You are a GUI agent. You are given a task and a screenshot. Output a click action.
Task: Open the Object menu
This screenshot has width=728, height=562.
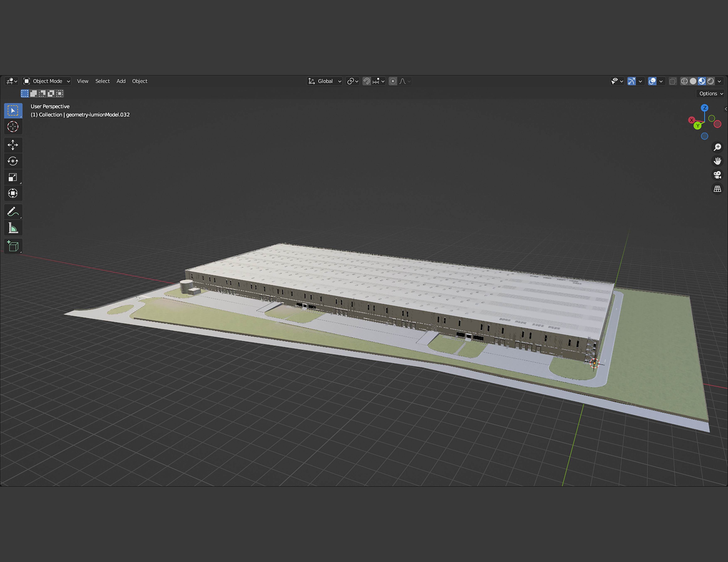tap(140, 81)
